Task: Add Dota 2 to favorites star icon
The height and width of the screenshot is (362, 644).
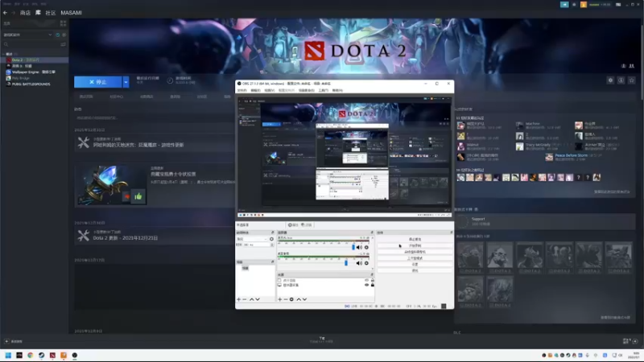Action: (x=632, y=80)
